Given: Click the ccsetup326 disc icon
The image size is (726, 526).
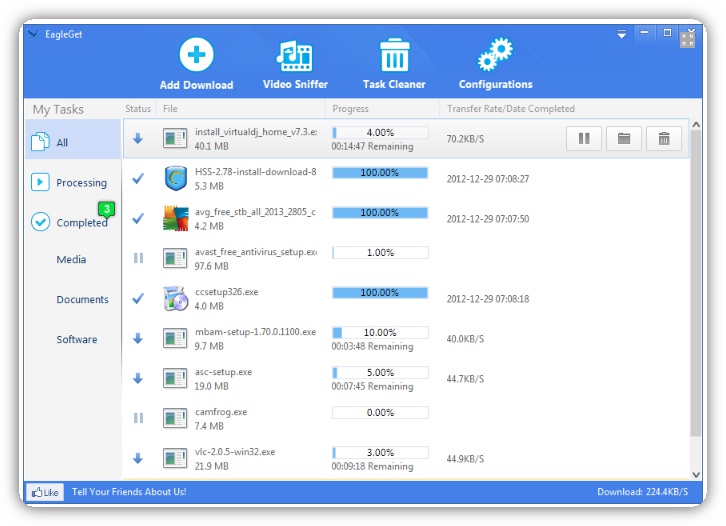Looking at the screenshot, I should tap(175, 298).
